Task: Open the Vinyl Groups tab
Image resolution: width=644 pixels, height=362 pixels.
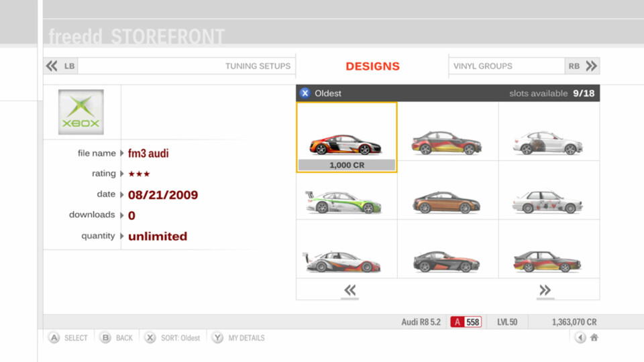Action: [x=482, y=66]
